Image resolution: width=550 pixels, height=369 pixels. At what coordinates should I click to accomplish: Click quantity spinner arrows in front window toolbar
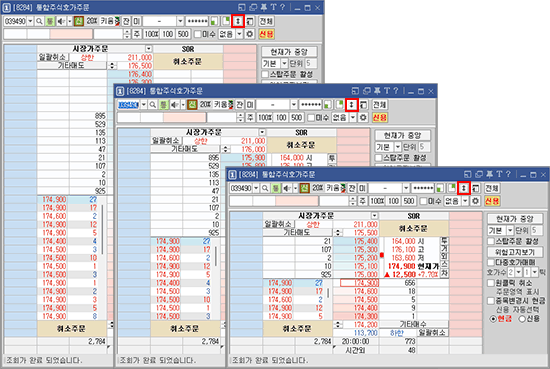pyautogui.click(x=353, y=201)
